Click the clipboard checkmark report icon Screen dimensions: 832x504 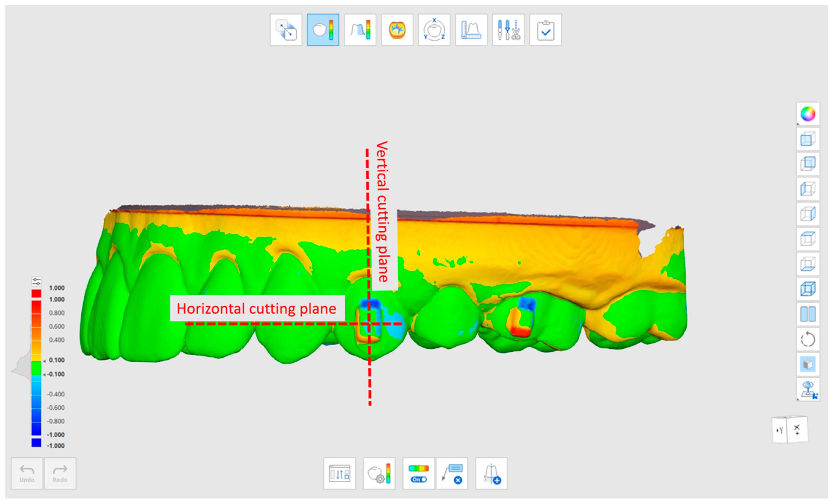[545, 30]
